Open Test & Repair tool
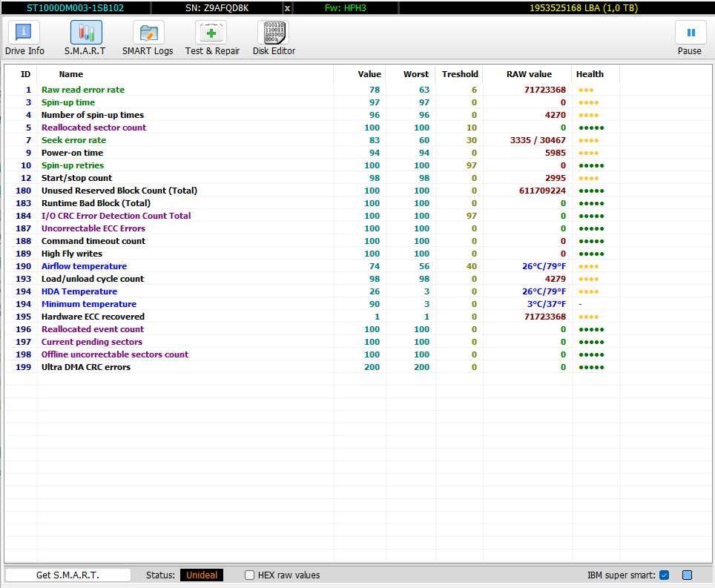 click(x=212, y=39)
